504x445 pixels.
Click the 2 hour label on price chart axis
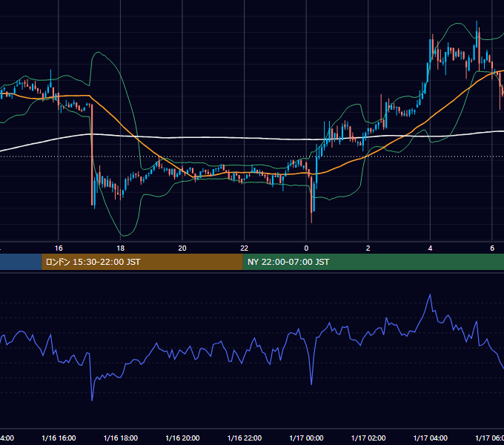click(x=368, y=248)
